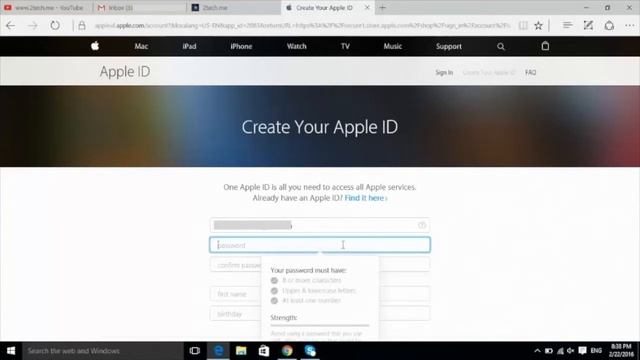The width and height of the screenshot is (640, 360).
Task: Click the taskbar clock and date
Action: pyautogui.click(x=621, y=351)
